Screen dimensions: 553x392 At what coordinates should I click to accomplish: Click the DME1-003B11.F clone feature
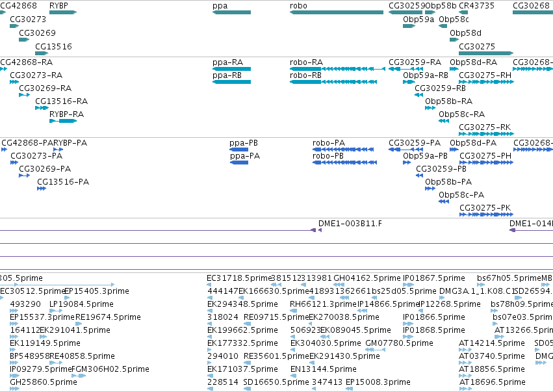point(320,230)
